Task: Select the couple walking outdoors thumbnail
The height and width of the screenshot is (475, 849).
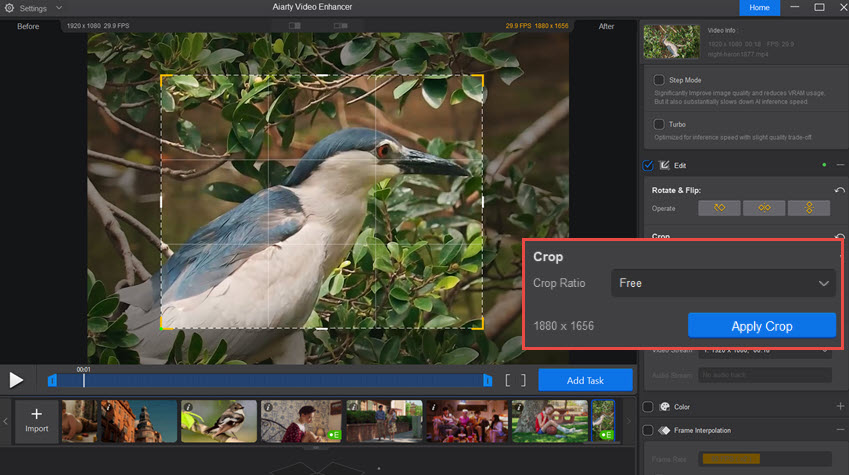Action: [x=384, y=421]
